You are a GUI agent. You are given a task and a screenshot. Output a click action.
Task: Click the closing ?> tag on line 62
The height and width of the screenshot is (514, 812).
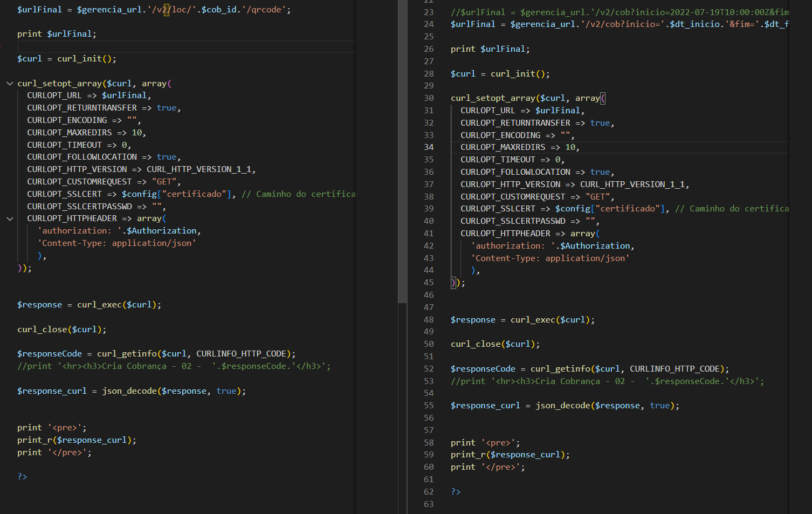pos(456,492)
